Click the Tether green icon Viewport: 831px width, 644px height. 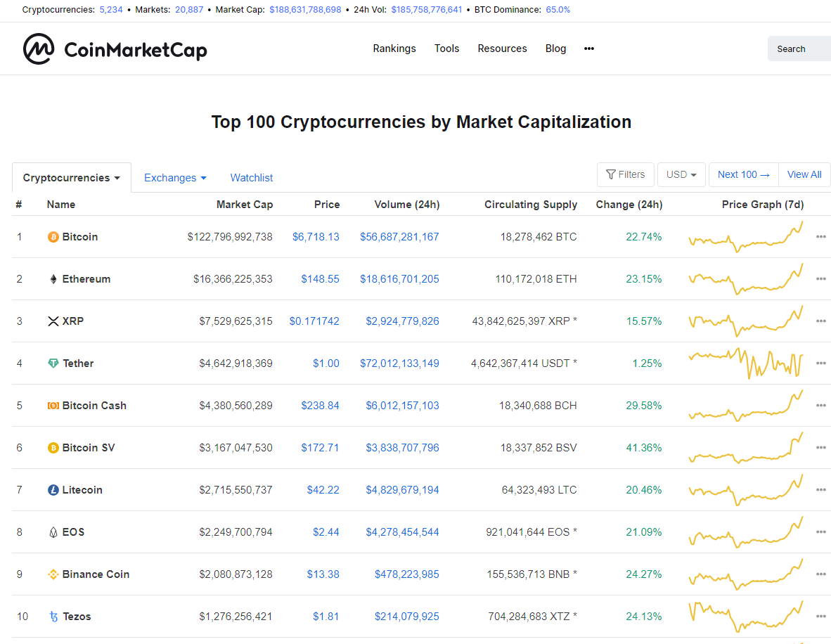(53, 363)
